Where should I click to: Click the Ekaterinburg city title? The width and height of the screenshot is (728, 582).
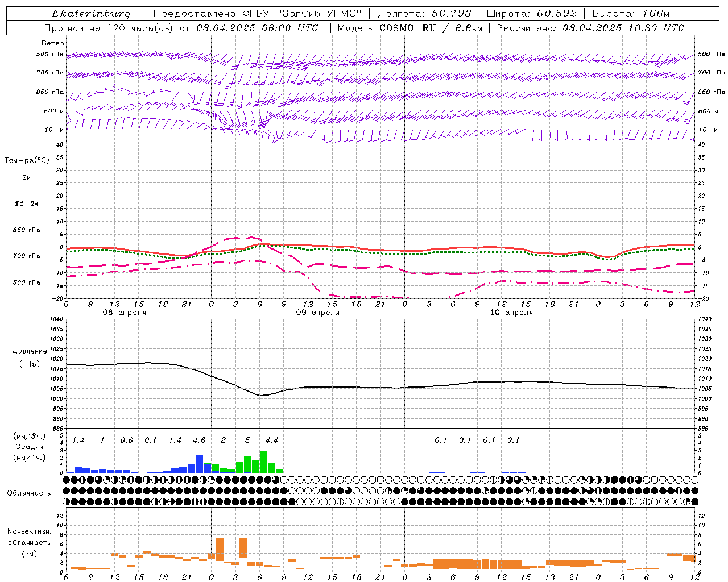point(91,14)
